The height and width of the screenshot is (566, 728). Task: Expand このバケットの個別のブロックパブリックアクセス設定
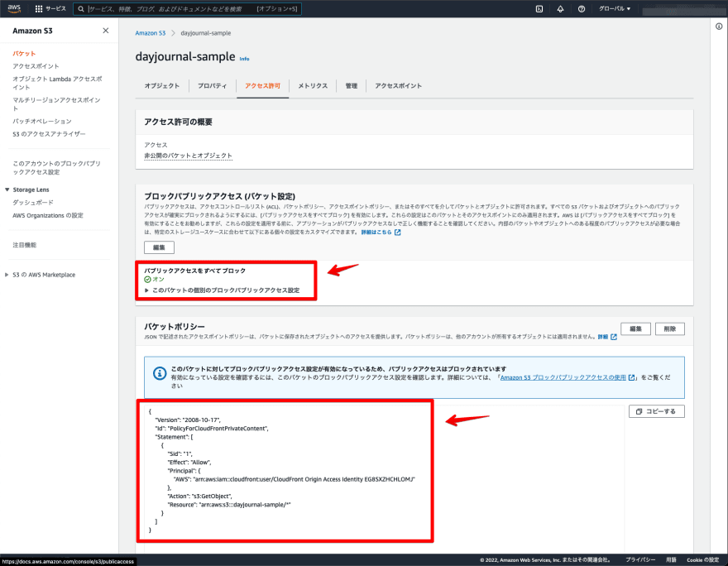click(222, 290)
